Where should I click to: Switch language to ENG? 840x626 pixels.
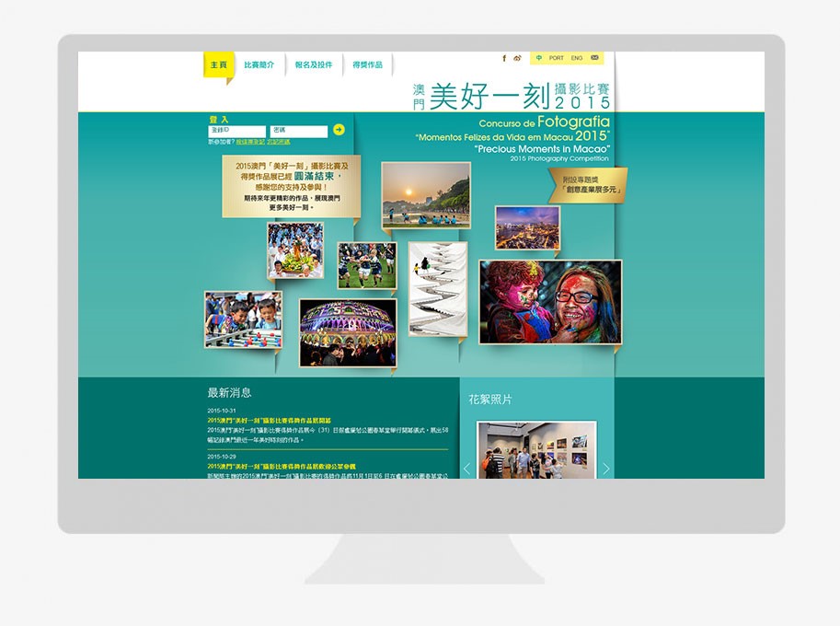[x=577, y=58]
